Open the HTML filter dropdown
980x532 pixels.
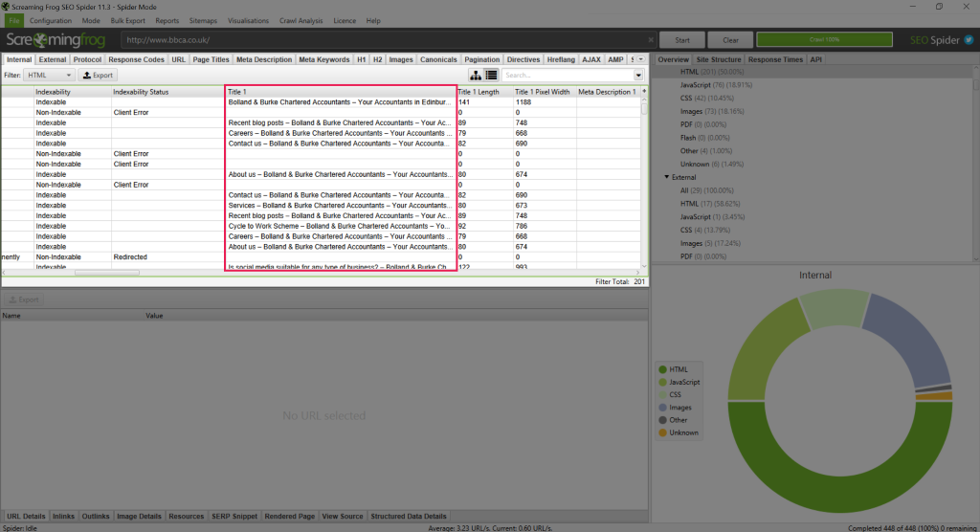pyautogui.click(x=49, y=75)
